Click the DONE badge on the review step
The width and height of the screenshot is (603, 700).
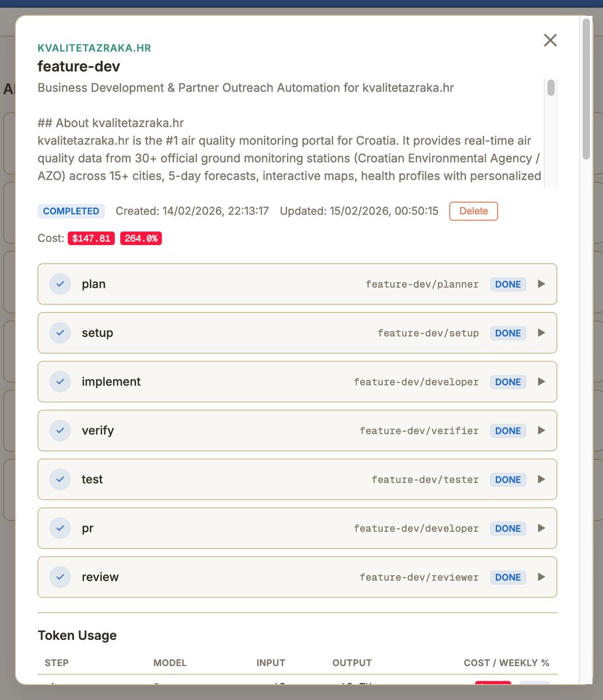(507, 577)
